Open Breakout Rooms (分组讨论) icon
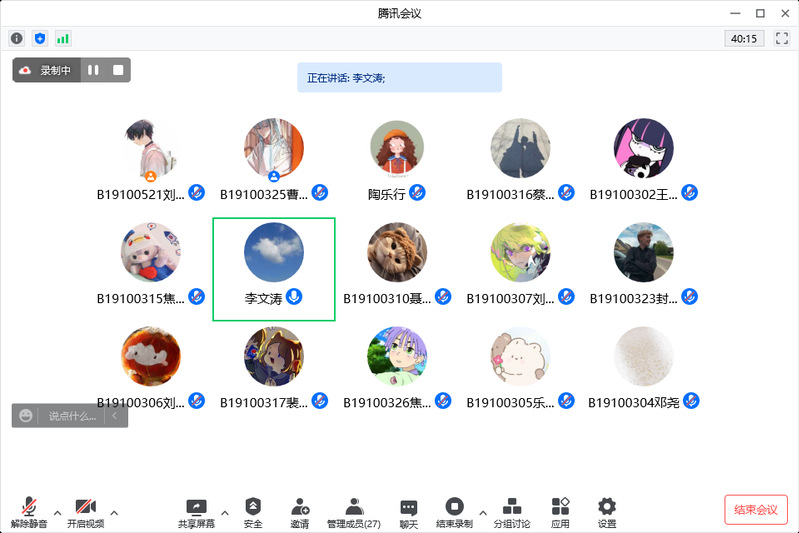Image resolution: width=799 pixels, height=533 pixels. pyautogui.click(x=512, y=513)
